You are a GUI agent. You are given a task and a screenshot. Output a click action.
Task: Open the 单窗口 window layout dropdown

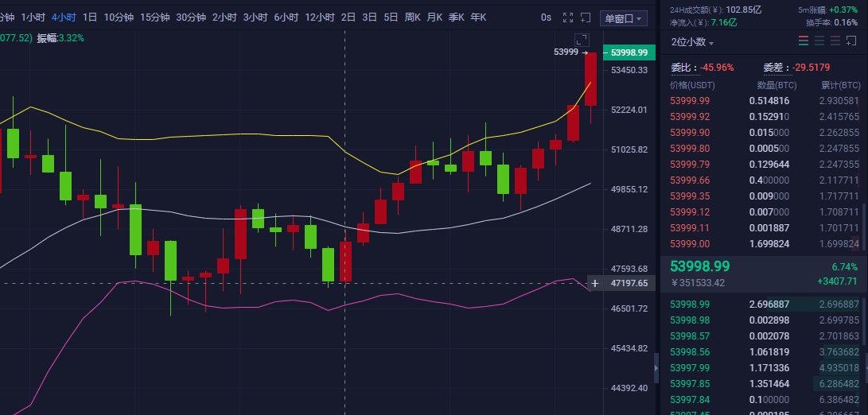tap(625, 17)
